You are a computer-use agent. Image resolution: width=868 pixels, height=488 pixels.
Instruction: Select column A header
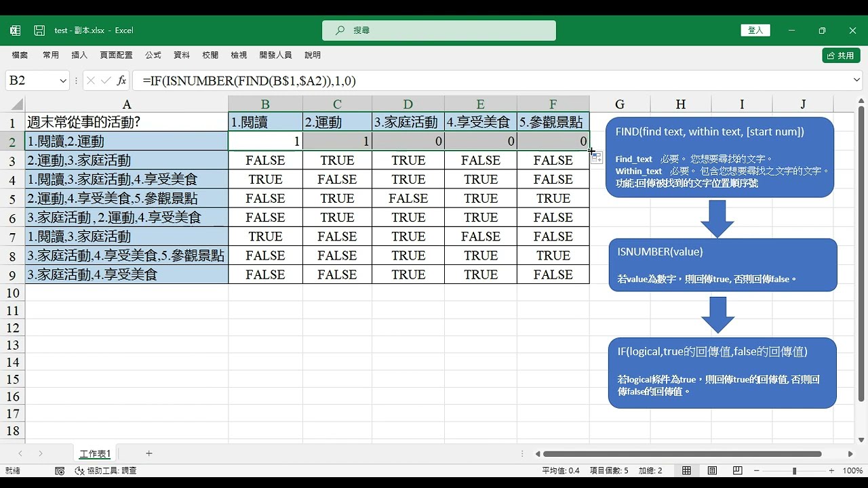(x=127, y=104)
